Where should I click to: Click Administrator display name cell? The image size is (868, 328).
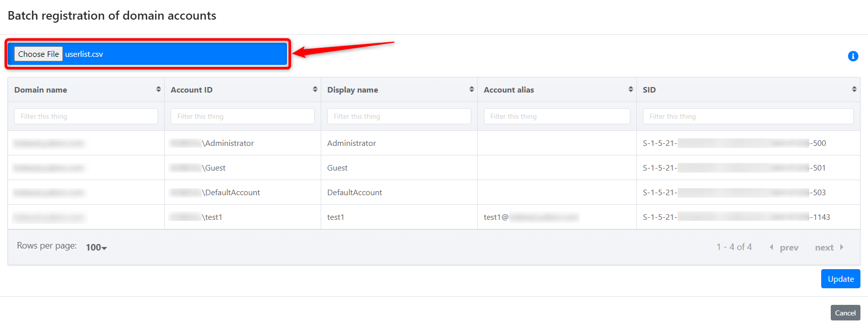(x=399, y=143)
